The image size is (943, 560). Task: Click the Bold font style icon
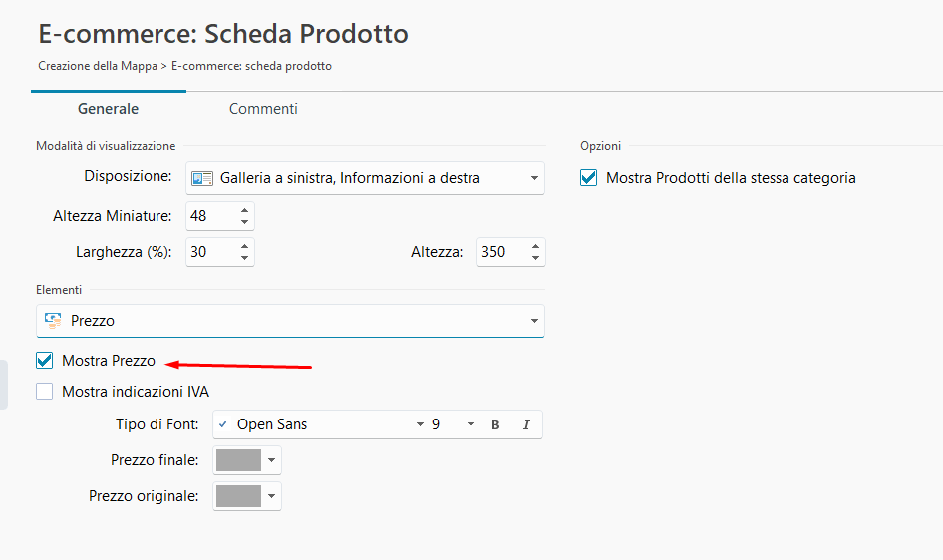[x=495, y=425]
